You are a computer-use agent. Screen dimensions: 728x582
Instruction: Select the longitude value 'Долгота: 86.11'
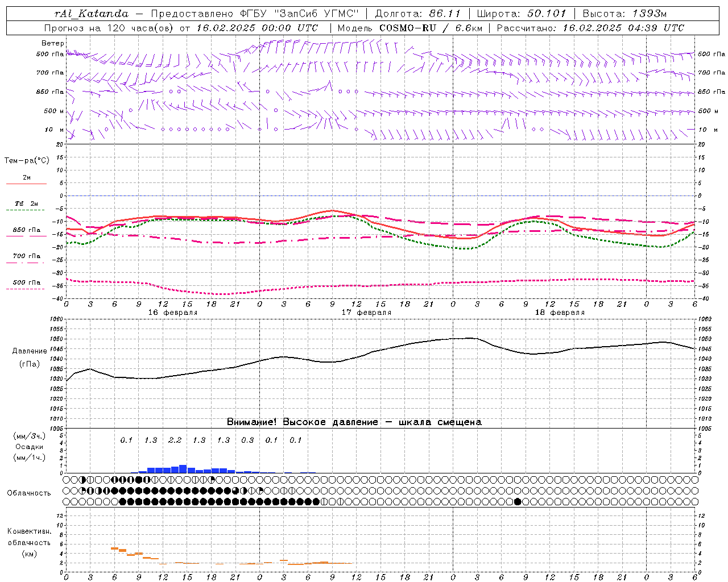point(418,14)
